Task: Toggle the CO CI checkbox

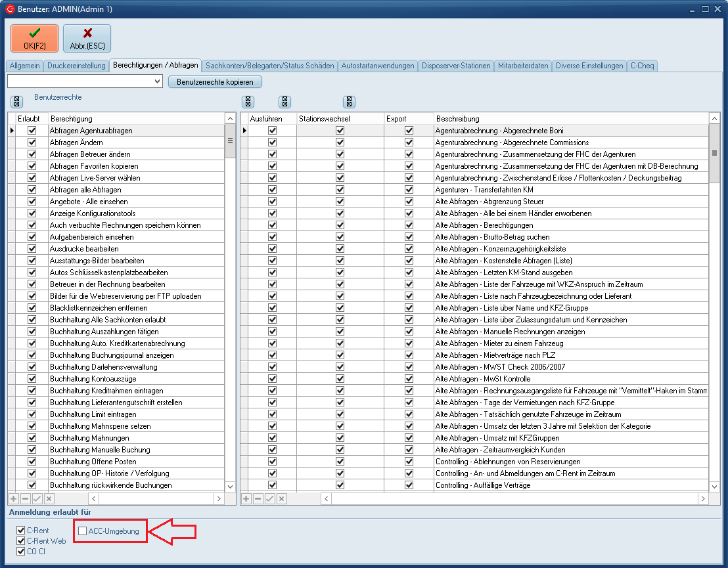Action: (21, 552)
